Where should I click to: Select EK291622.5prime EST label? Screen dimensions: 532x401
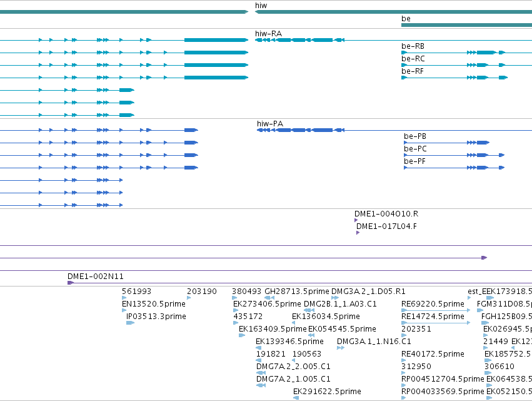coord(327,392)
